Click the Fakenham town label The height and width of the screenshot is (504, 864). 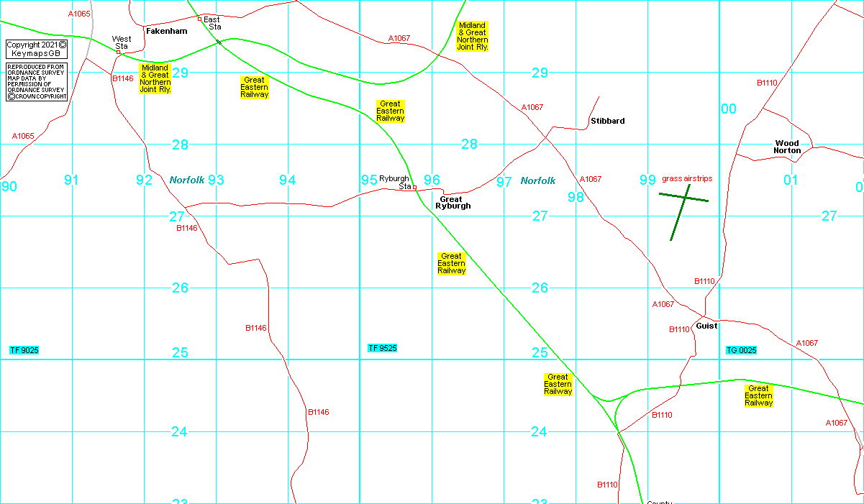(x=166, y=32)
